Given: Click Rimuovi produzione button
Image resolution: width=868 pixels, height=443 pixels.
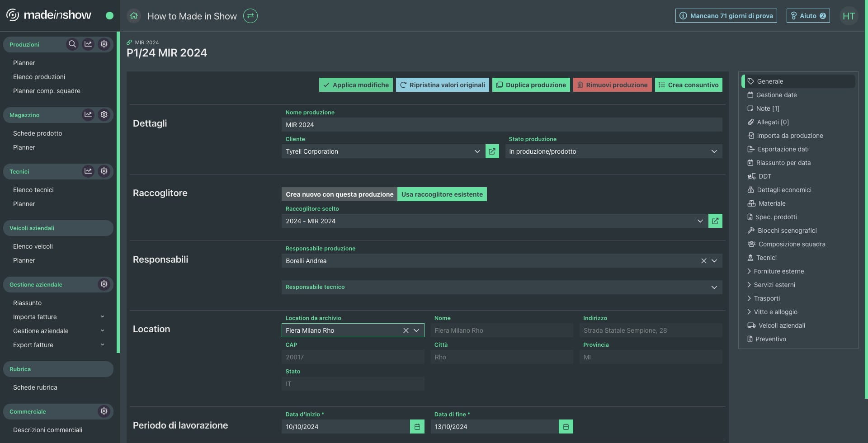Looking at the screenshot, I should (x=612, y=85).
